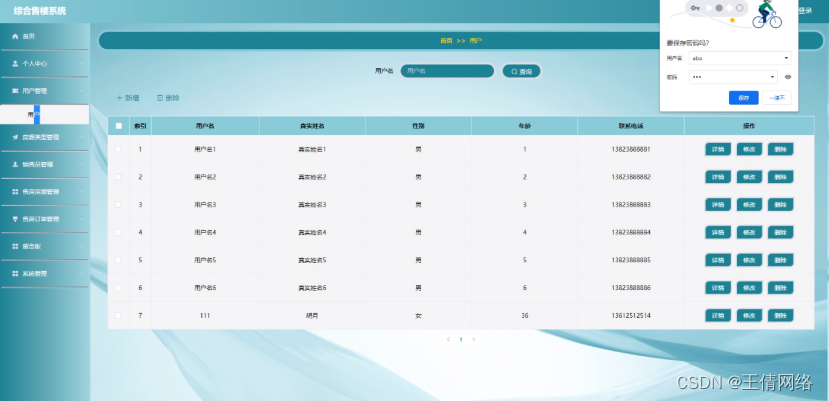Click 删除 for the user 111 row

780,316
